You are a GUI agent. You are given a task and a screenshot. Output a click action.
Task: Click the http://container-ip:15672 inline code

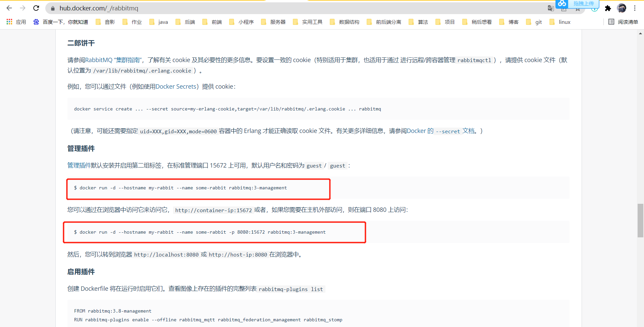(x=213, y=210)
